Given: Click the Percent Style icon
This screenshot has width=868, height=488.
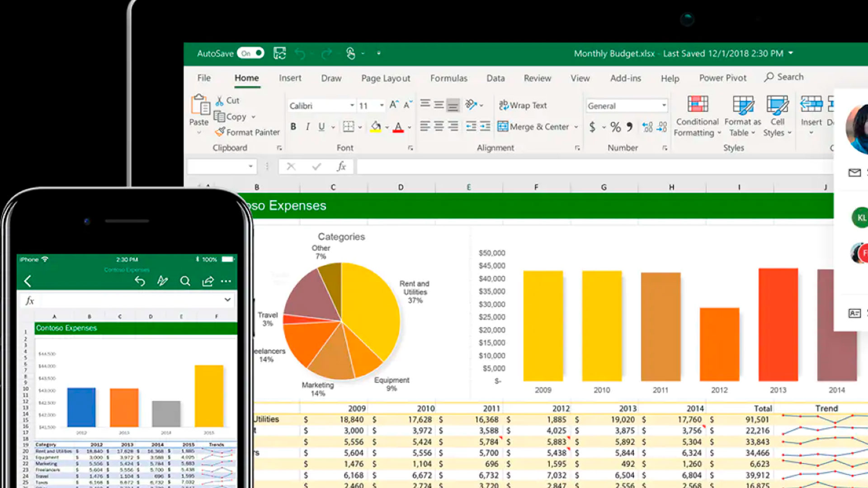Looking at the screenshot, I should pyautogui.click(x=615, y=127).
